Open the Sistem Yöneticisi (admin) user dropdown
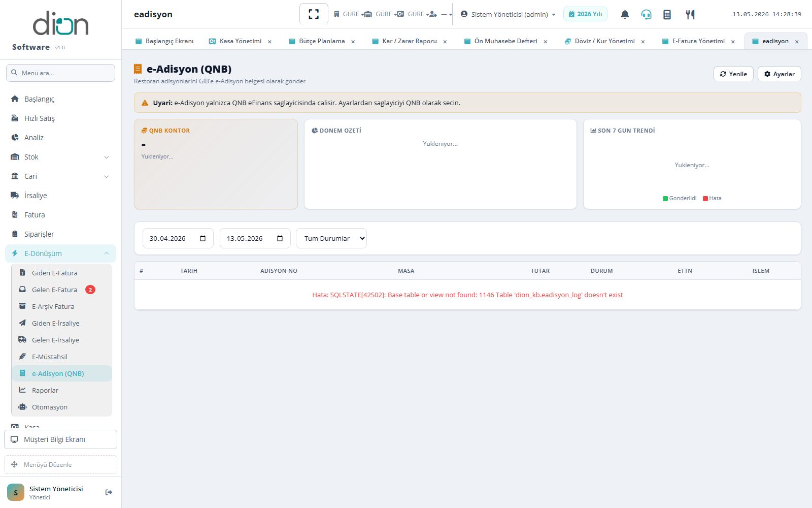 pos(508,14)
